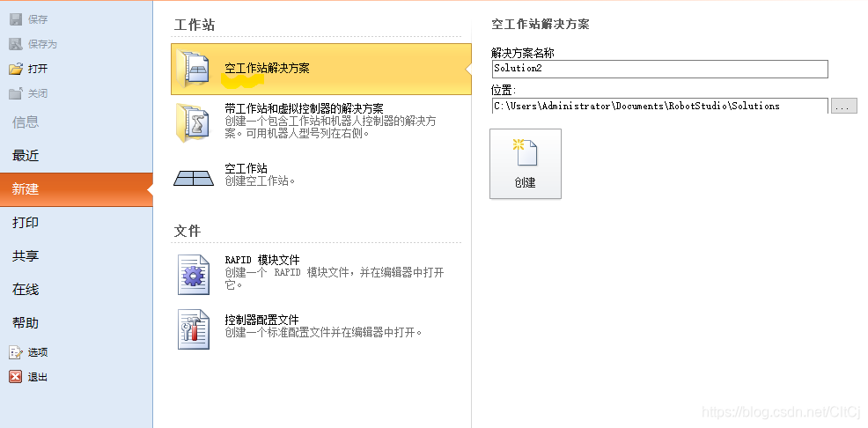This screenshot has width=868, height=428.
Task: Click the robot folder icon for 带工作站和虚拟控制器的解决方案
Action: 193,122
